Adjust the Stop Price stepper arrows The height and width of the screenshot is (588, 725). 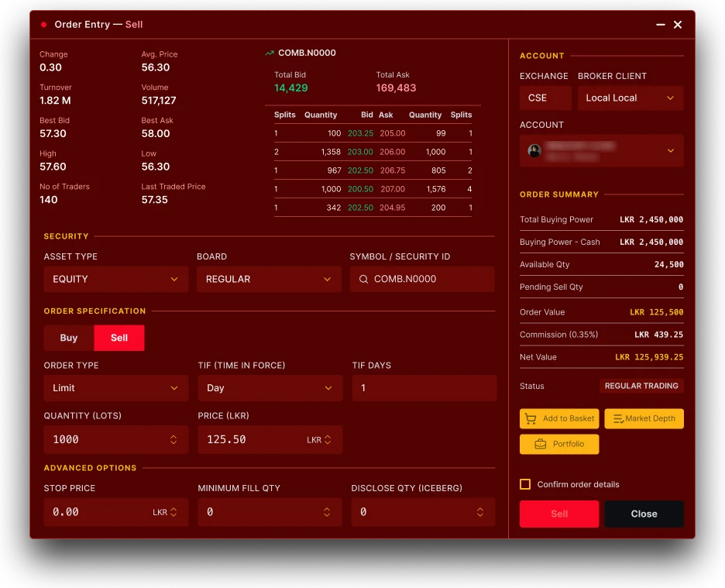pos(174,512)
